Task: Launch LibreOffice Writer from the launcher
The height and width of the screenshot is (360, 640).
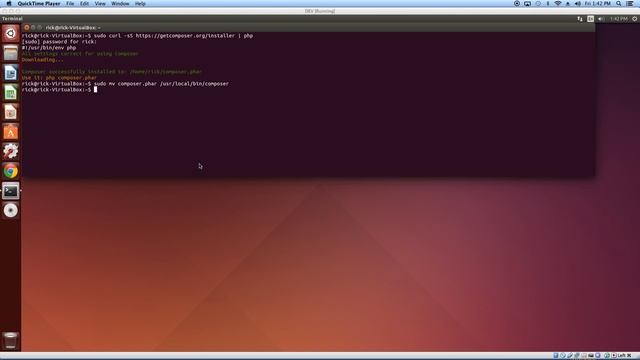Action: (x=11, y=73)
